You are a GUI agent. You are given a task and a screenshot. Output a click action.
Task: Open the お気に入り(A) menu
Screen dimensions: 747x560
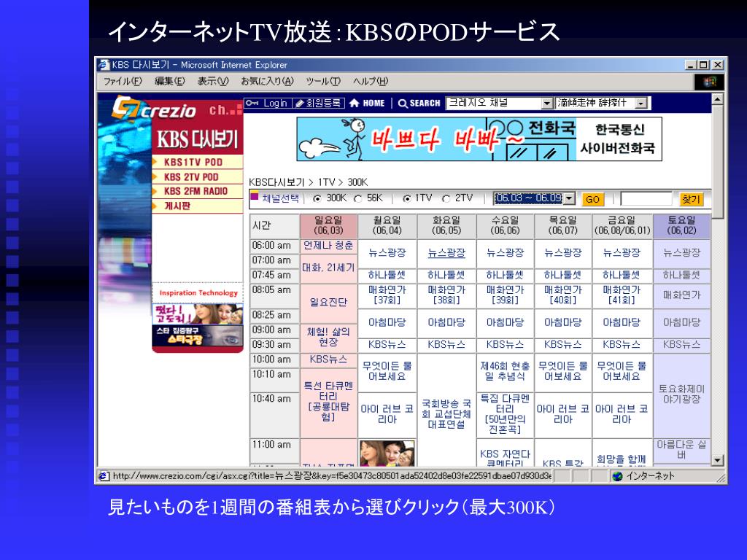267,82
